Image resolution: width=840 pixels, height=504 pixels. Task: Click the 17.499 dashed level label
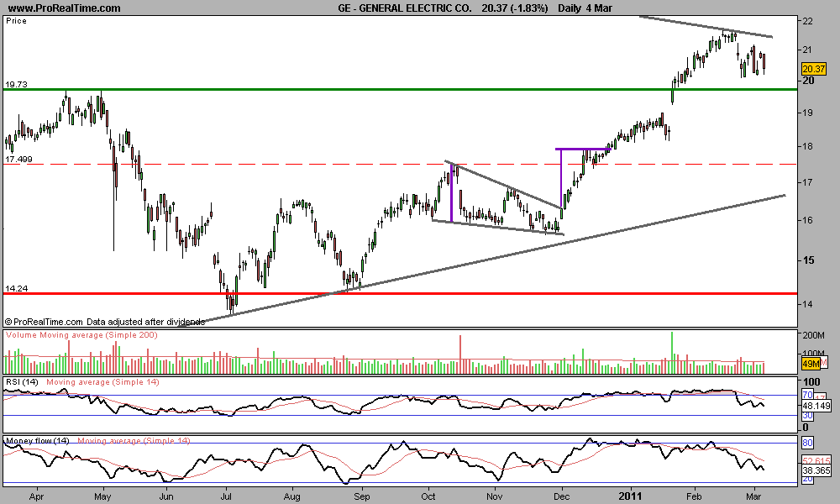[18, 159]
